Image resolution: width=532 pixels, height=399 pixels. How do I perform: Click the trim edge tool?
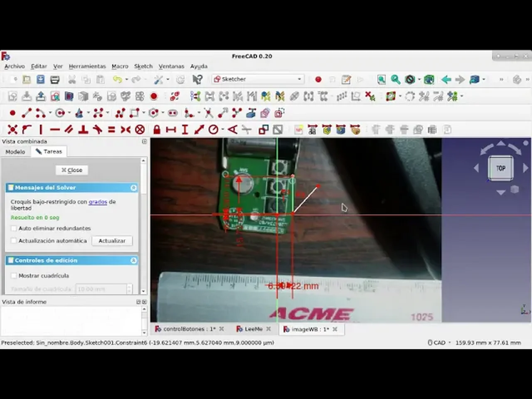coord(208,113)
